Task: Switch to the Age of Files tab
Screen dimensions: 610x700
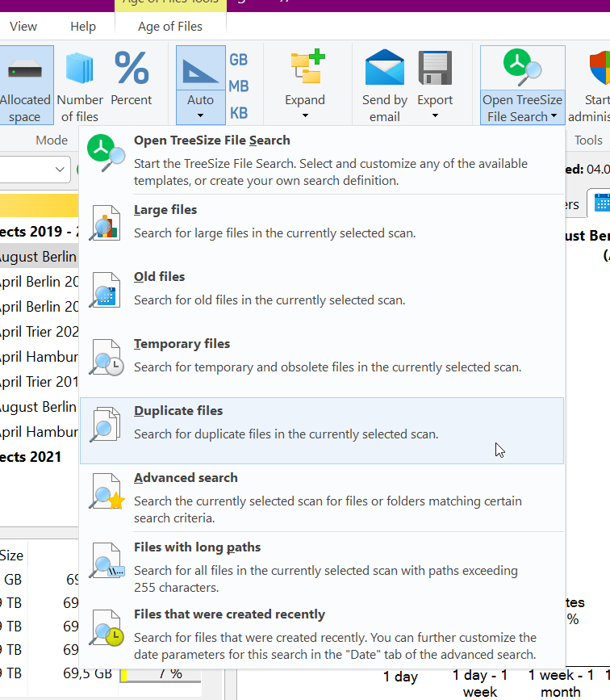Action: (170, 27)
